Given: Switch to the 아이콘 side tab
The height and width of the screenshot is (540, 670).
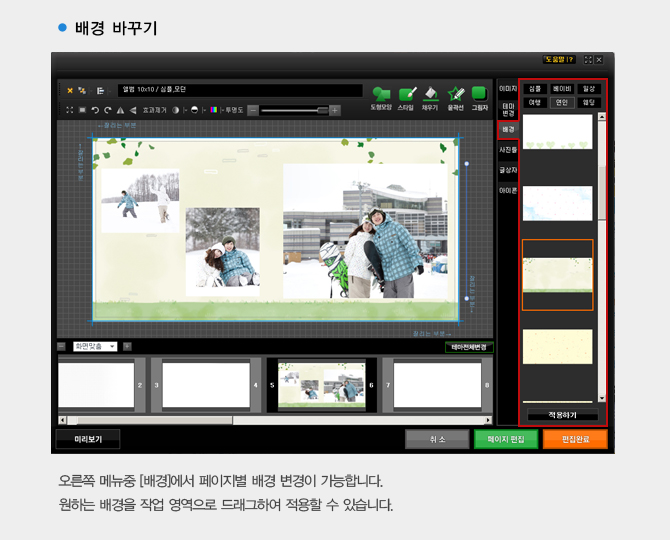Looking at the screenshot, I should (x=508, y=191).
